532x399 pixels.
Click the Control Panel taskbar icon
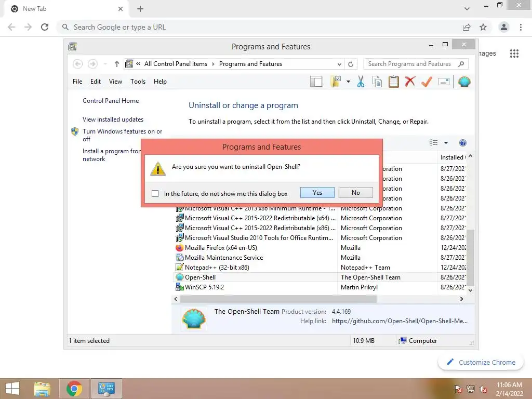pos(106,389)
